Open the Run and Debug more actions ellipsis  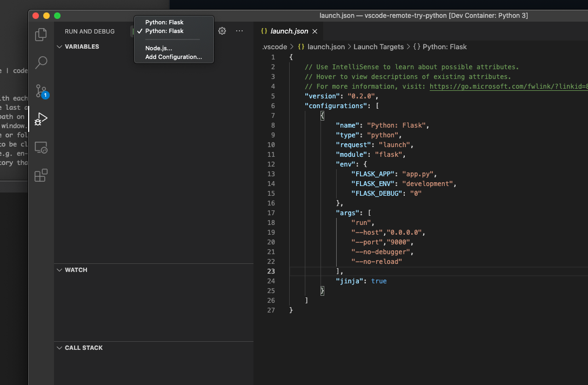239,31
